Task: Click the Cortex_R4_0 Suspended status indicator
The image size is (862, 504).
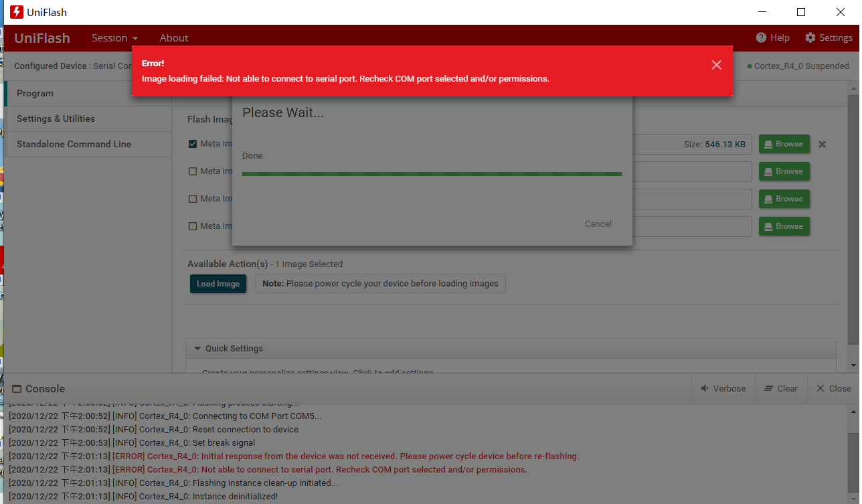Action: pos(798,66)
